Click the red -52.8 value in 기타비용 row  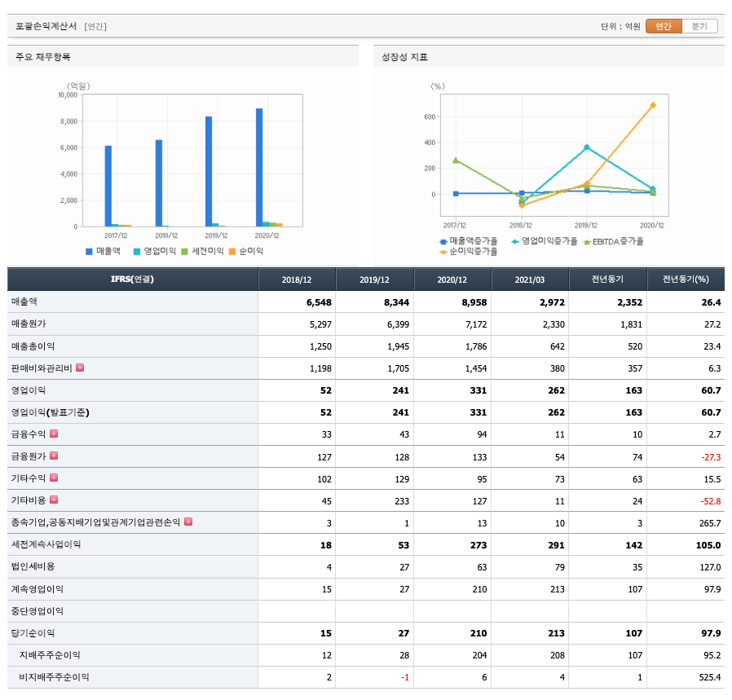click(711, 501)
